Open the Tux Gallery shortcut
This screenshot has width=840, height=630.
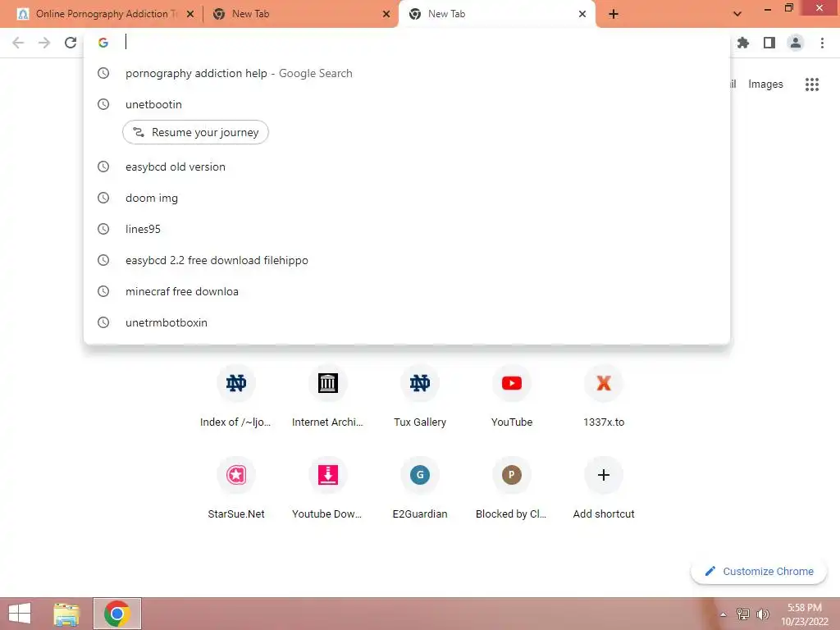point(420,397)
